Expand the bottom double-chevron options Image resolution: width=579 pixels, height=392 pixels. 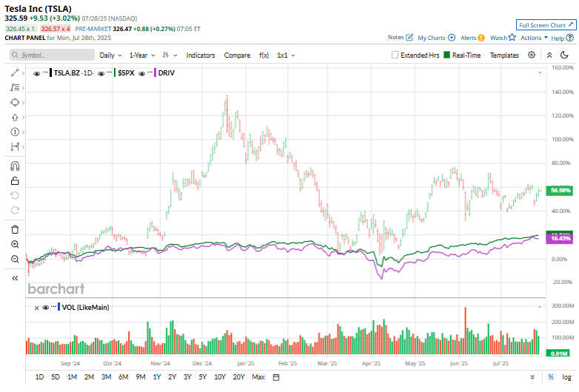coord(532,377)
